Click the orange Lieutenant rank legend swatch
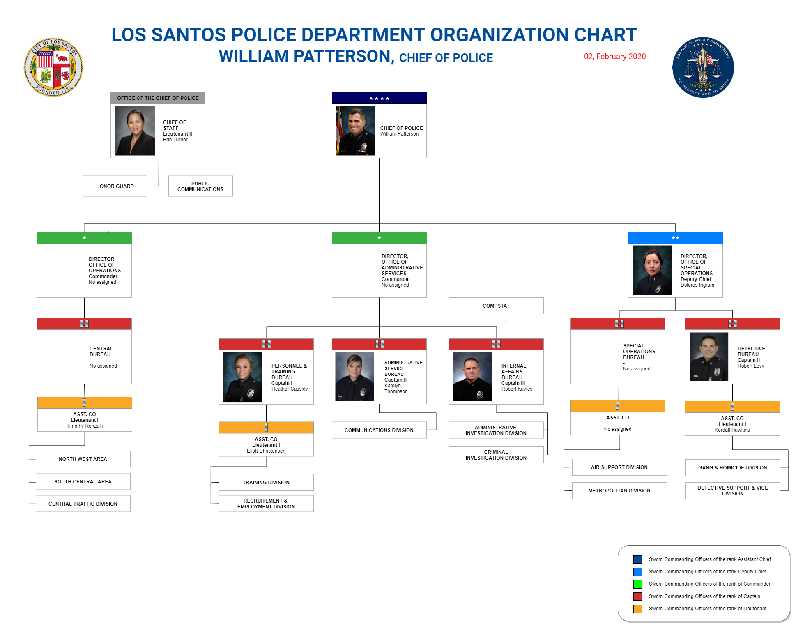The height and width of the screenshot is (644, 812). (637, 609)
